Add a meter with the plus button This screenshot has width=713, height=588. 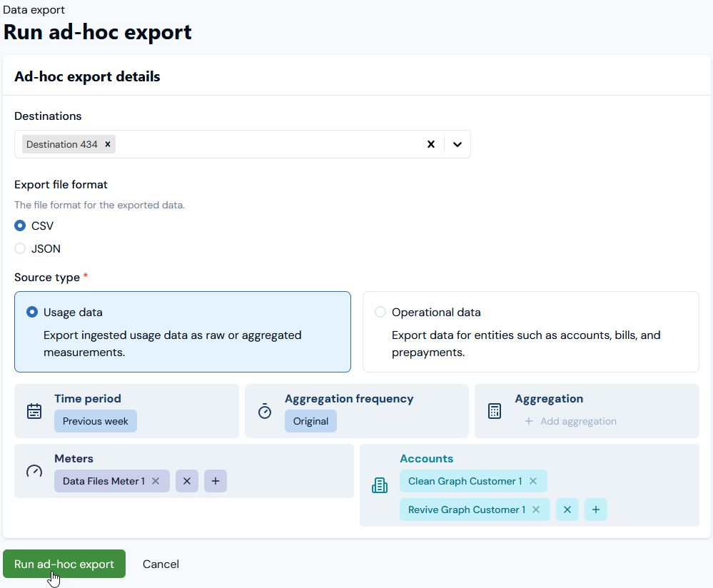point(216,481)
